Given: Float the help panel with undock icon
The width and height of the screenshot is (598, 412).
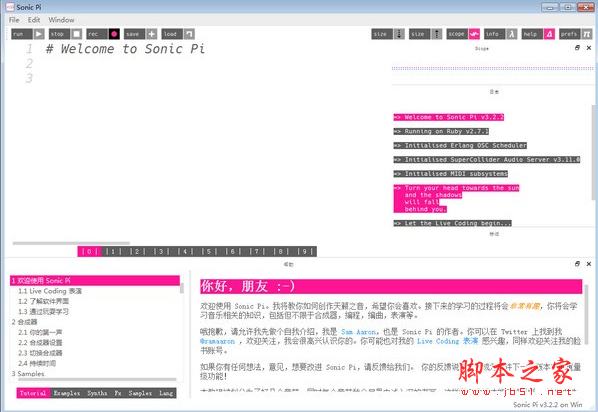Looking at the screenshot, I should pyautogui.click(x=577, y=264).
